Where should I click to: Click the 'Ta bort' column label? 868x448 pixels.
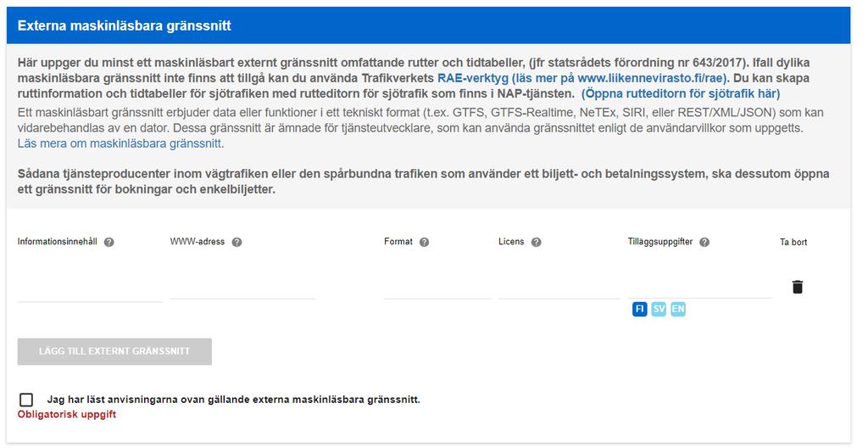coord(793,243)
